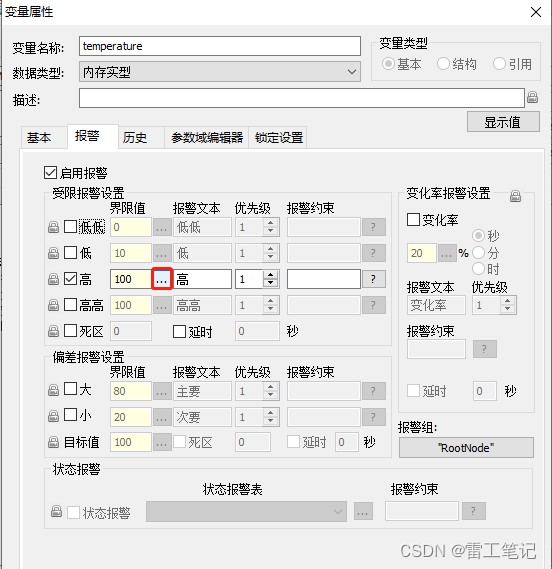
Task: Click lock icon beside 状态报警 checkbox
Action: (x=56, y=511)
